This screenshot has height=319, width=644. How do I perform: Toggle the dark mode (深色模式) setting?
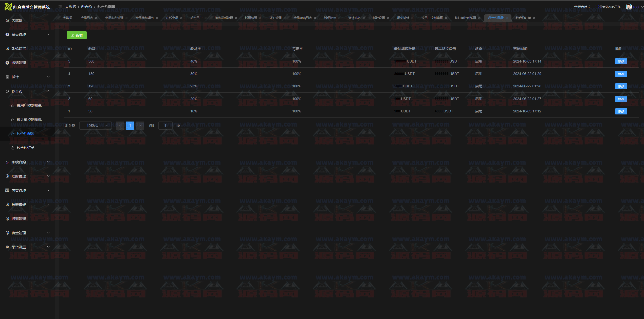click(x=582, y=7)
